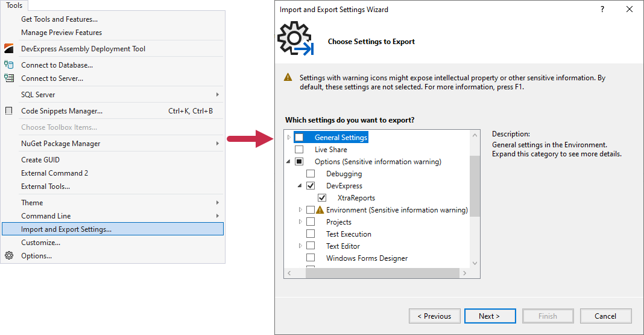Open the Command Line submenu arrow
The width and height of the screenshot is (644, 335).
(217, 216)
